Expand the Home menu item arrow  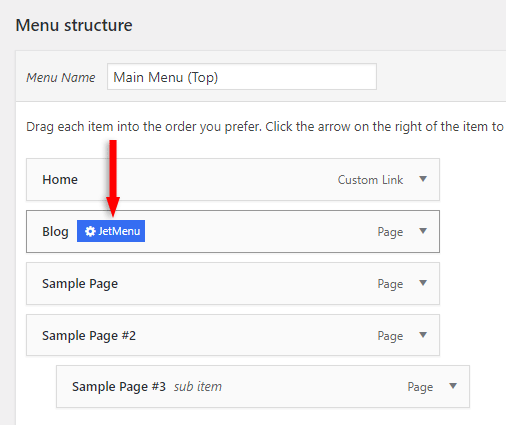[423, 179]
